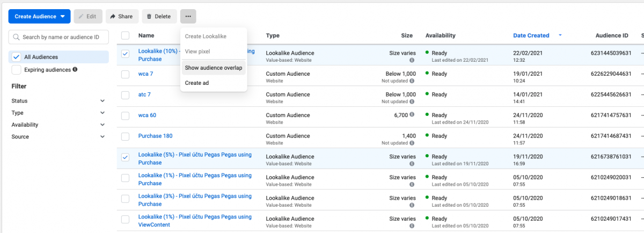Click info icon under atc 7 size
This screenshot has height=233, width=644.
tap(412, 101)
